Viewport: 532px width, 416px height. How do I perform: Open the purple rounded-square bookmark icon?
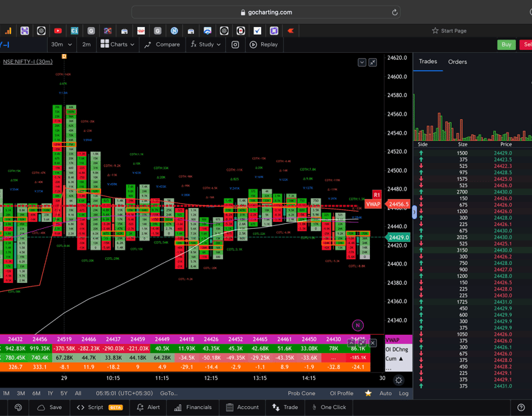[x=274, y=31]
